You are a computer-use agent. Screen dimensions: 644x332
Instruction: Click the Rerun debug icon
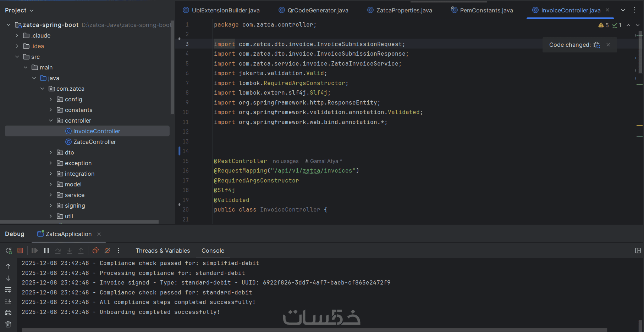click(9, 251)
